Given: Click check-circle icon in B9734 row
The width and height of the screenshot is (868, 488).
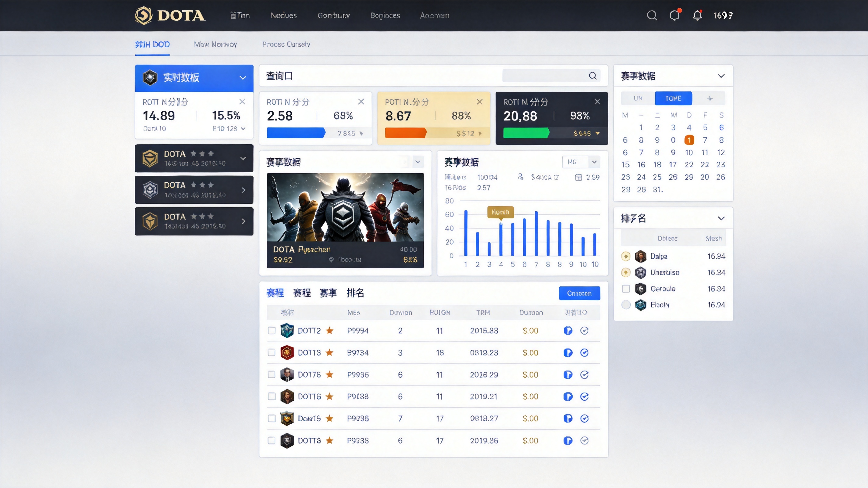Looking at the screenshot, I should (x=584, y=352).
